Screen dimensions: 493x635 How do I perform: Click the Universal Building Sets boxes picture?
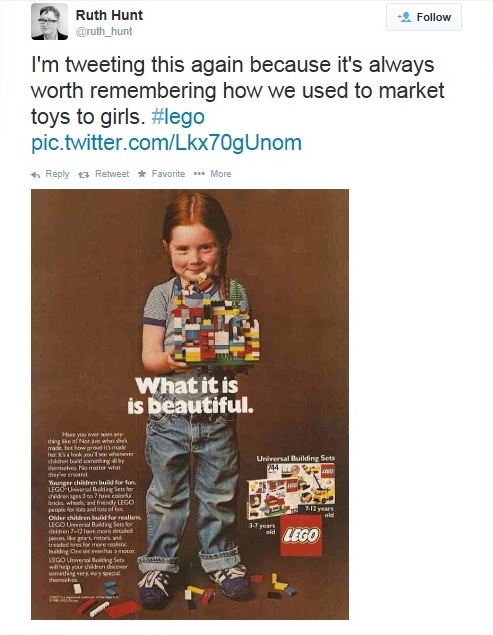pyautogui.click(x=291, y=491)
